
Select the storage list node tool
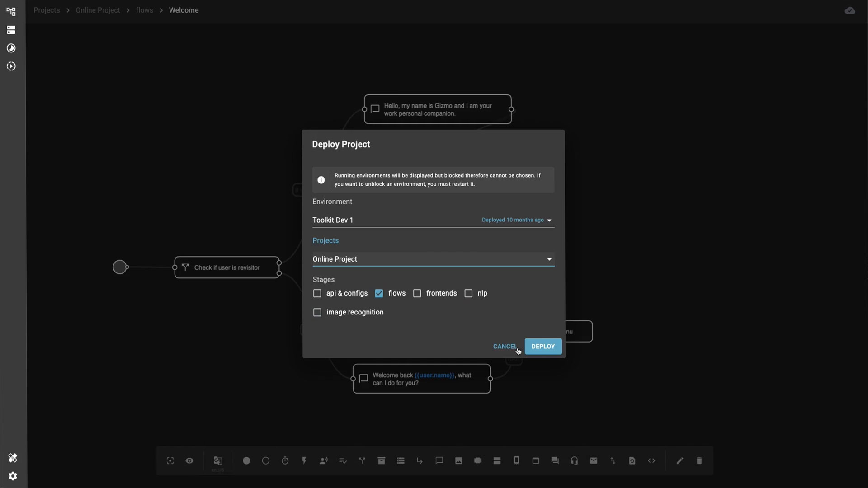point(401,460)
